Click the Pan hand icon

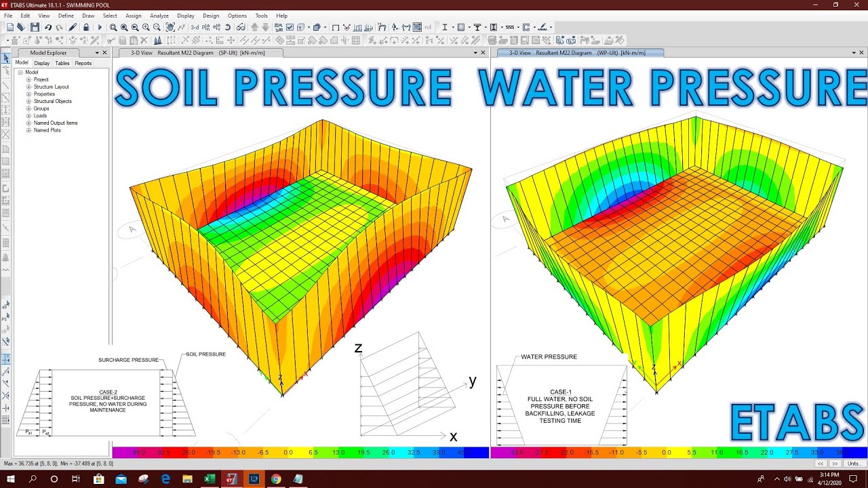pos(170,27)
